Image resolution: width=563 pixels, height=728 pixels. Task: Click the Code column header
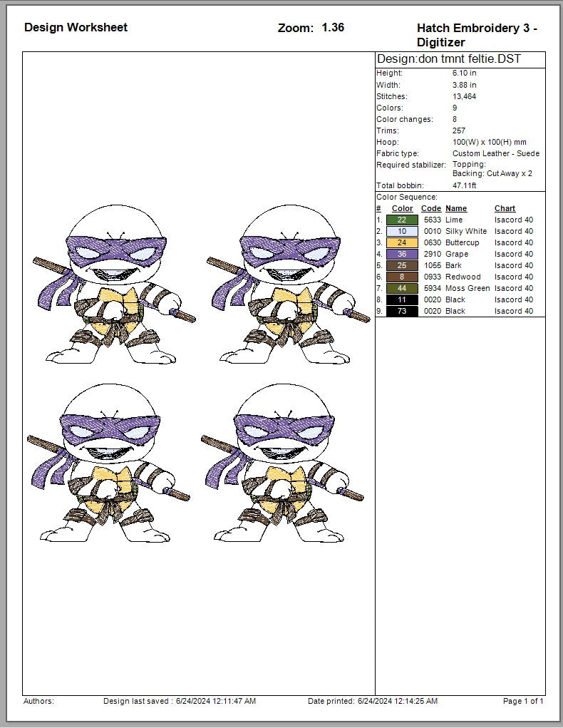[x=431, y=208]
